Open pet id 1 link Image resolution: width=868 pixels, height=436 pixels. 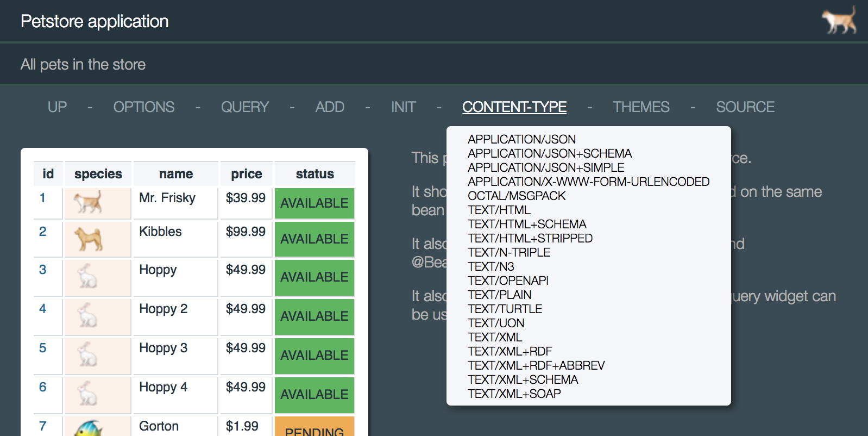pos(42,198)
